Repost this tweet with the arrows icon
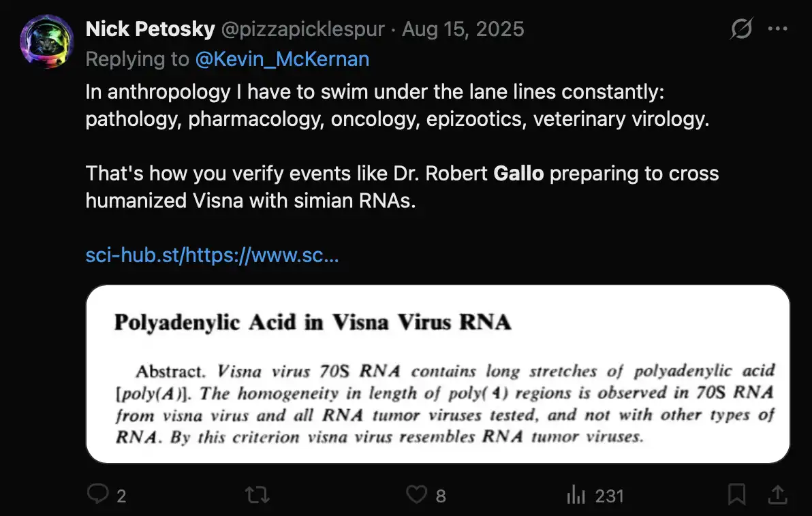The width and height of the screenshot is (812, 516). pyautogui.click(x=257, y=494)
